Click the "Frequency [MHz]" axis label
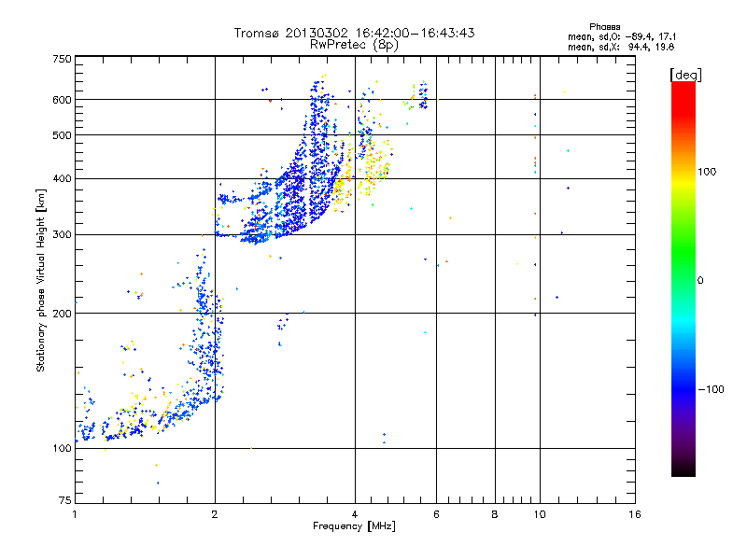Image resolution: width=747 pixels, height=560 pixels. (354, 526)
